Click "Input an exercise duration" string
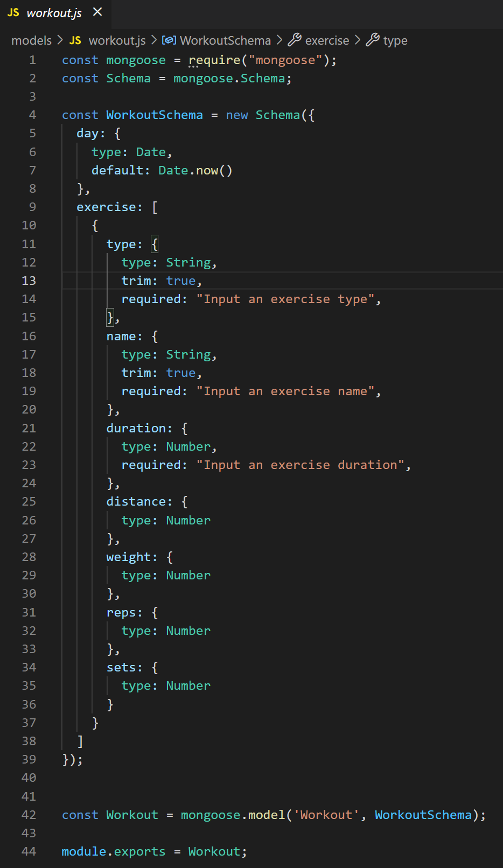Viewport: 503px width, 868px height. [301, 465]
